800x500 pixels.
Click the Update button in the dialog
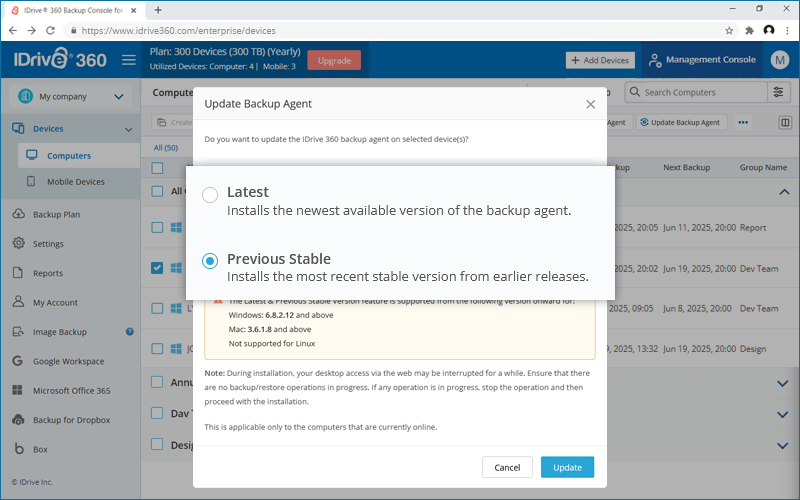coord(567,467)
